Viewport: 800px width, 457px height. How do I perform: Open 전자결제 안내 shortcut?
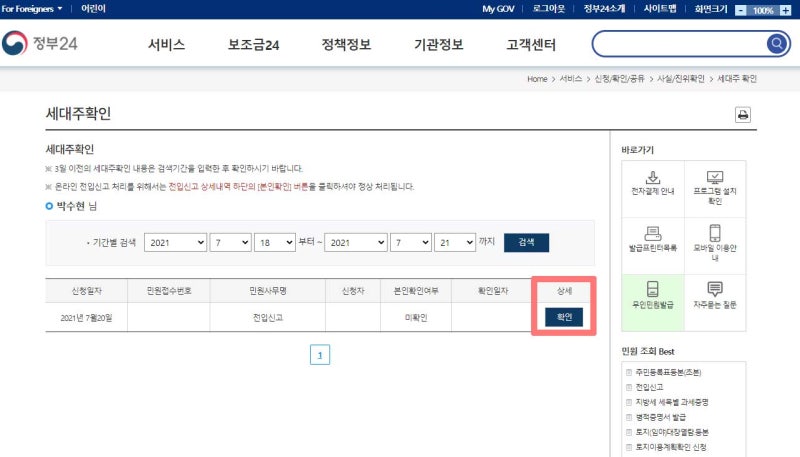tap(653, 189)
